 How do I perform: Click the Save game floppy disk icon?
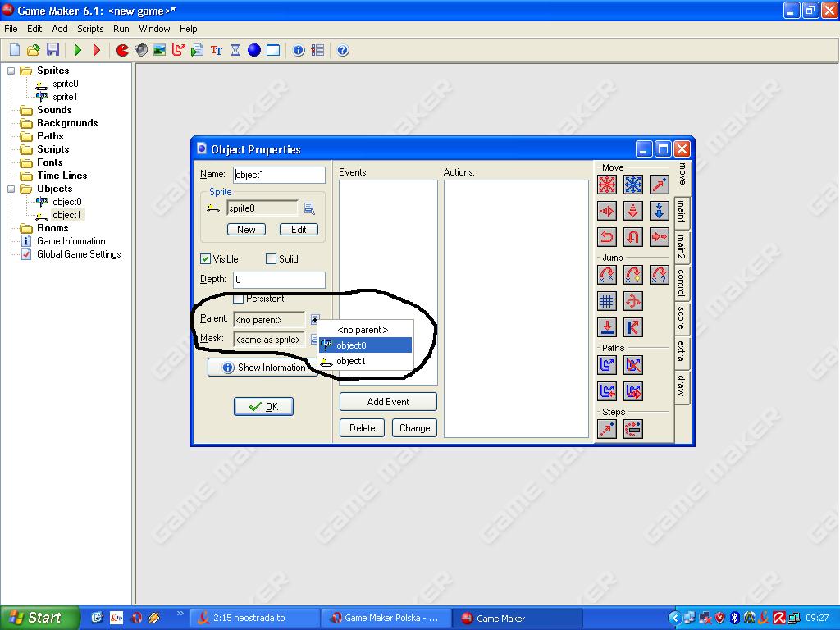[52, 50]
